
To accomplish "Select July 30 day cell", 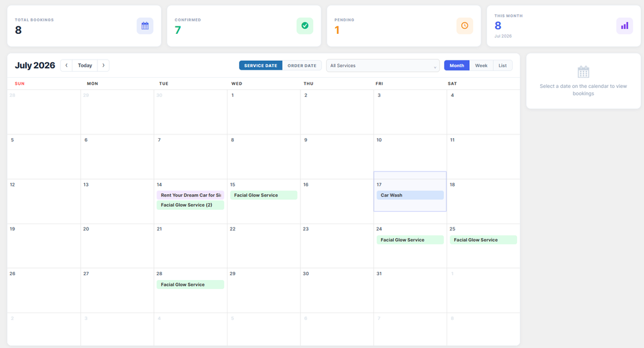I will pos(337,291).
